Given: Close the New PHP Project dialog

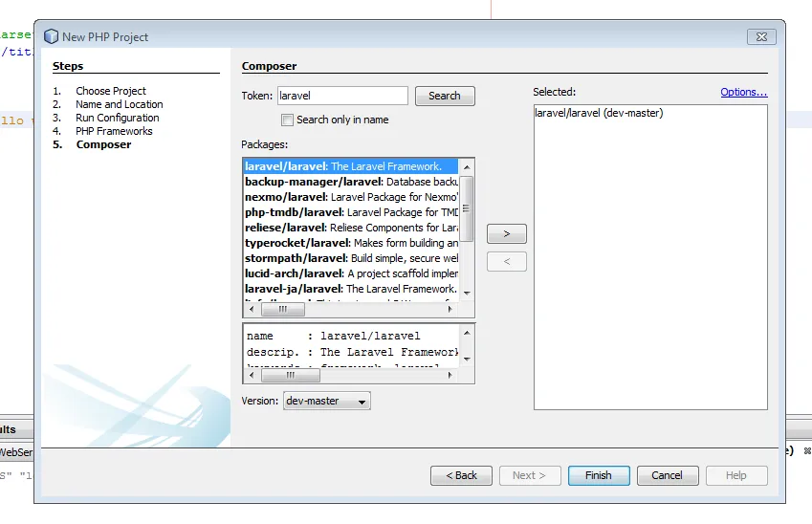Looking at the screenshot, I should pos(761,36).
